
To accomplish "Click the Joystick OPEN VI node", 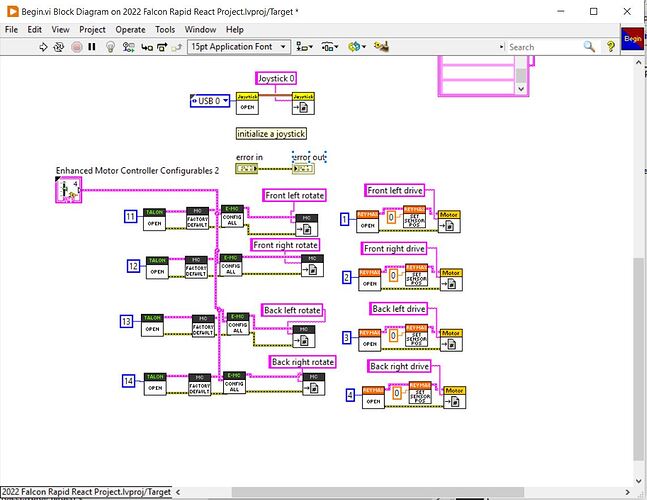I will 247,104.
